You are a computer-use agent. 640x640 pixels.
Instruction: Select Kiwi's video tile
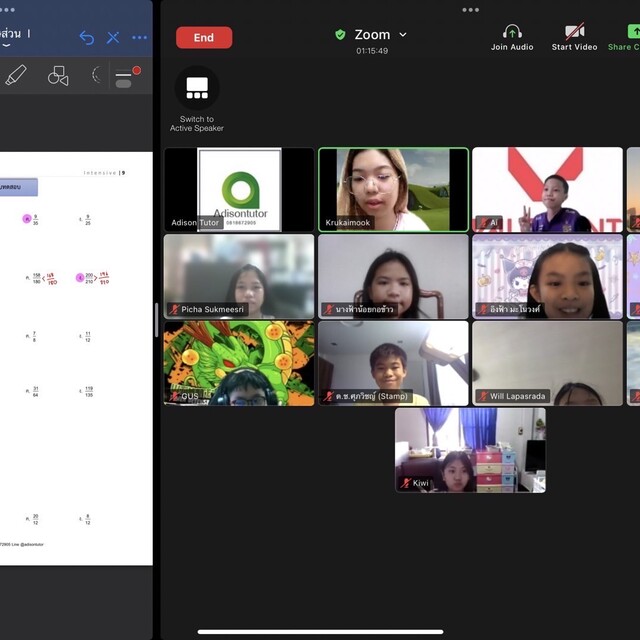click(x=470, y=449)
